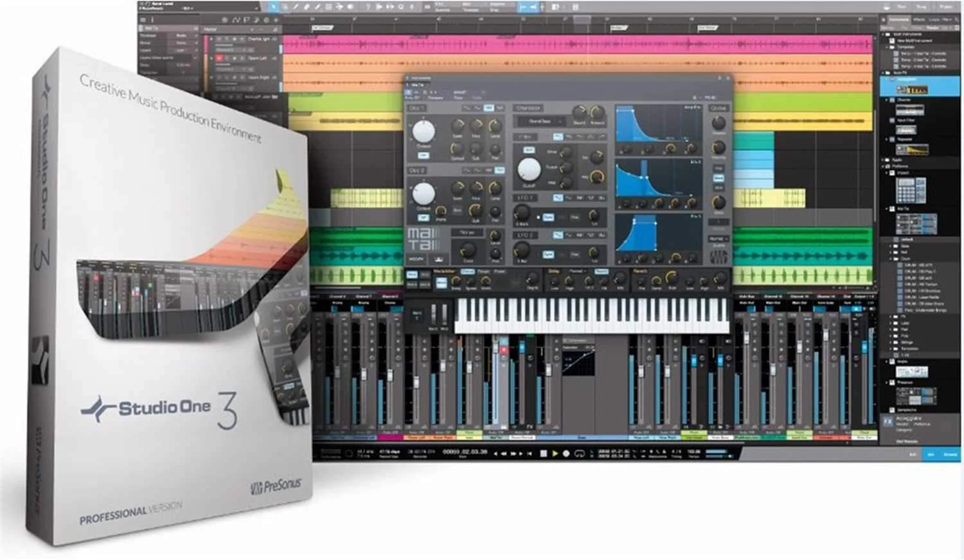Click the Mai Tai Env 2 graph
The height and width of the screenshot is (560, 964).
(658, 179)
